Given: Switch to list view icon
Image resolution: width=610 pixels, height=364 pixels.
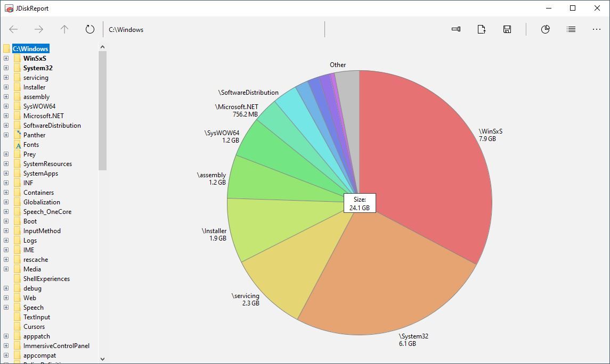Looking at the screenshot, I should [571, 29].
